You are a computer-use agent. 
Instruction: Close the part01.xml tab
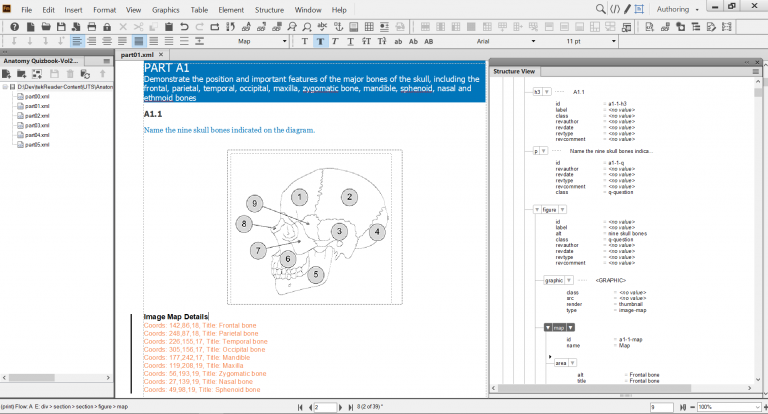pos(161,54)
